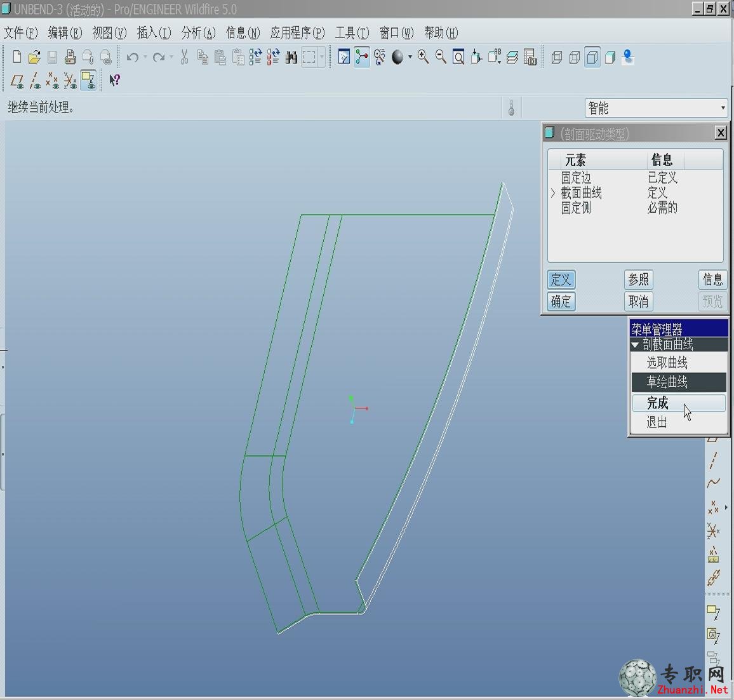Open the View Manager icon
Viewport: 734px width, 700px height.
pyautogui.click(x=530, y=57)
